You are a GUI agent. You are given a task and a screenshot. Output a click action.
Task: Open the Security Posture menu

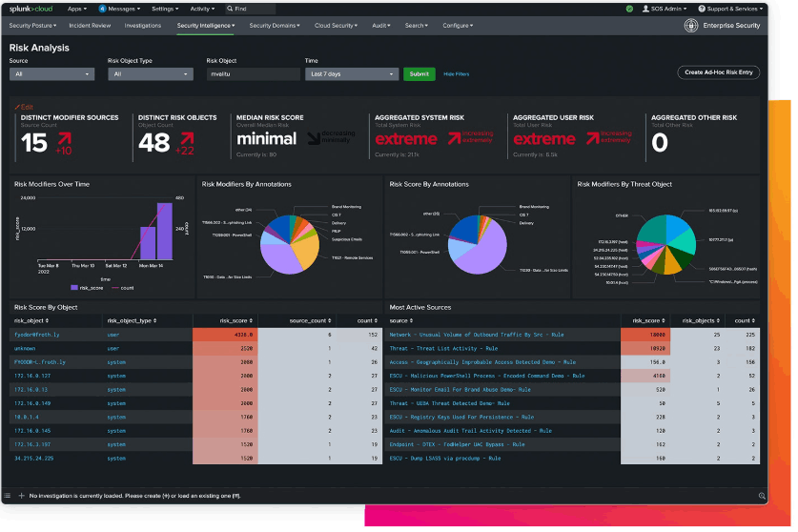tap(32, 26)
